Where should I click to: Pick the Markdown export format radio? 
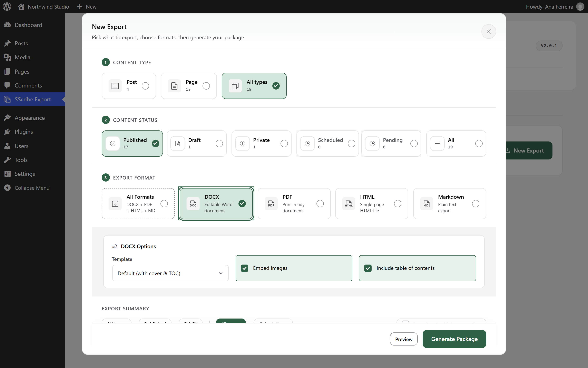click(476, 204)
